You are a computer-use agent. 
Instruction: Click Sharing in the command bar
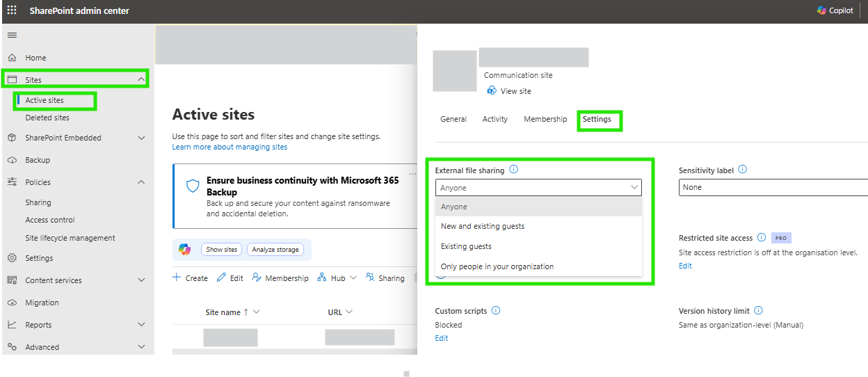coord(385,278)
